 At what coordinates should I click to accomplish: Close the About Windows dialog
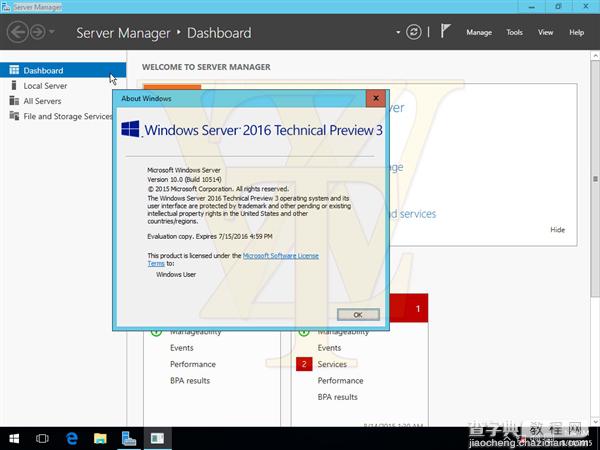point(376,98)
